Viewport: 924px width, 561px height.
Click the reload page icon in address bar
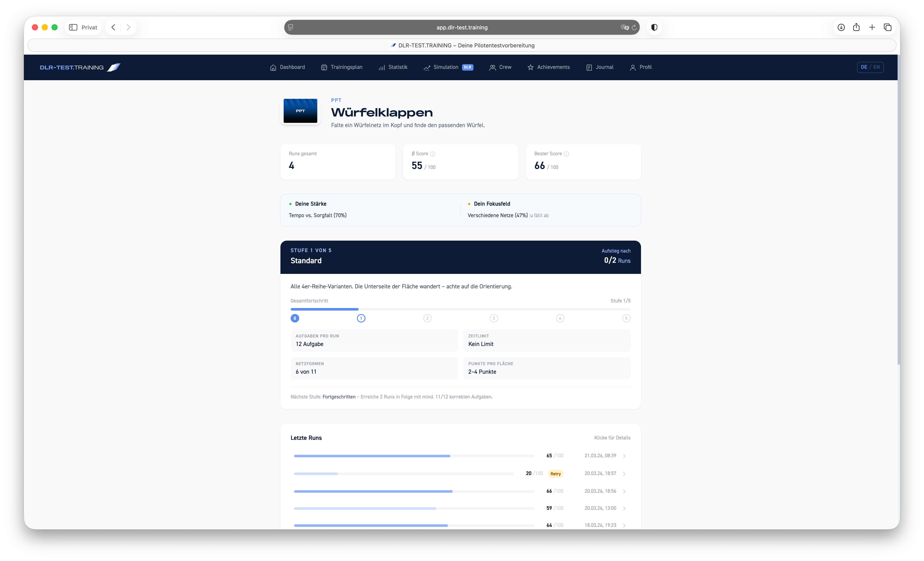click(634, 27)
